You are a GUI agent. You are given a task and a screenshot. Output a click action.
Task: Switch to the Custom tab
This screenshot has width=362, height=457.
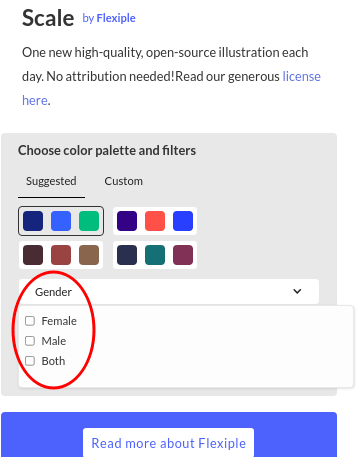[124, 181]
